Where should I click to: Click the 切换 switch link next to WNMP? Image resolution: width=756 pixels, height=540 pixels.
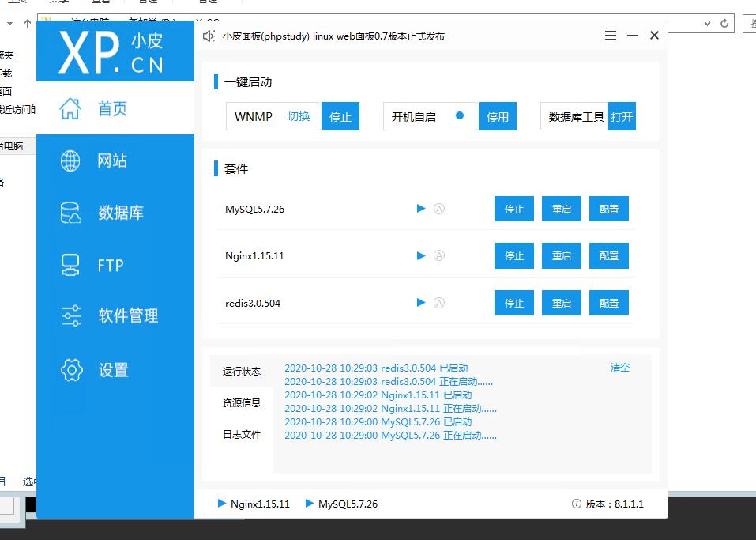coord(299,116)
